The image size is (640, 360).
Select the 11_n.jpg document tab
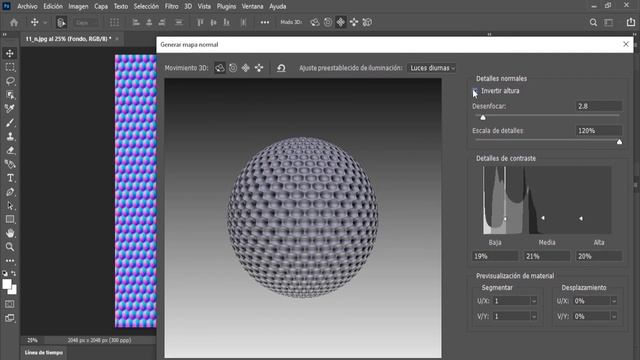(68, 39)
